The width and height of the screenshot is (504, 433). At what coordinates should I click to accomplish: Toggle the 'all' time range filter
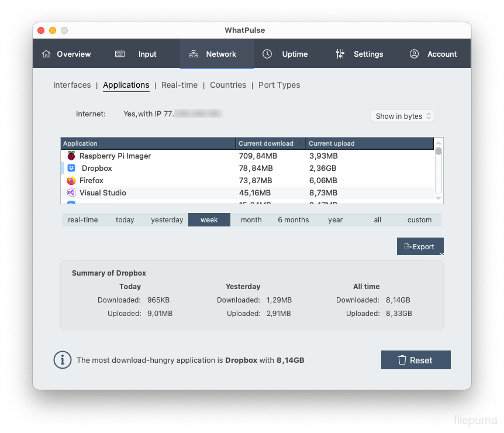(x=377, y=220)
